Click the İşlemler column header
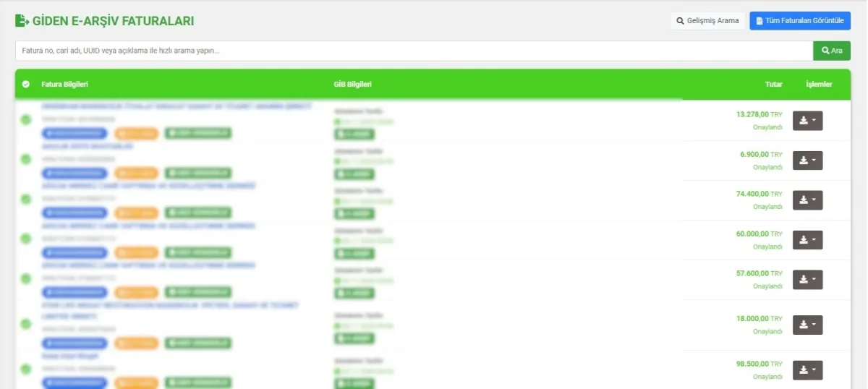Viewport: 868px width, 389px height. (819, 85)
